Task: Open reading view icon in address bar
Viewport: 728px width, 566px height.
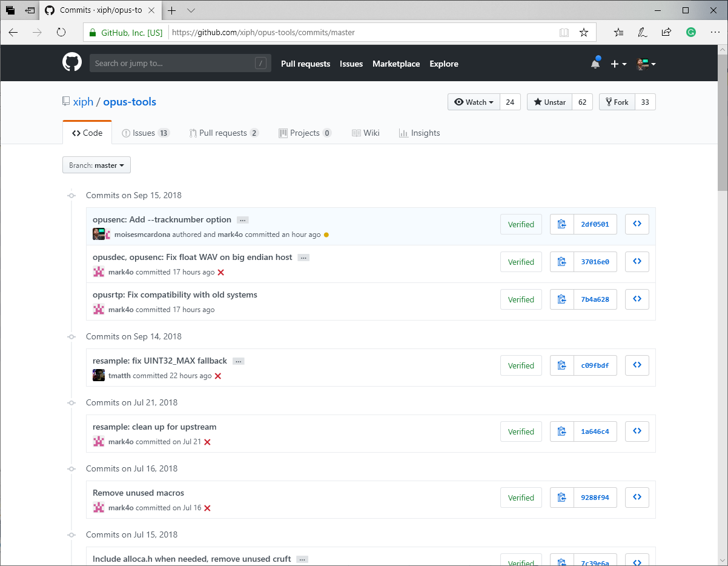Action: (564, 33)
